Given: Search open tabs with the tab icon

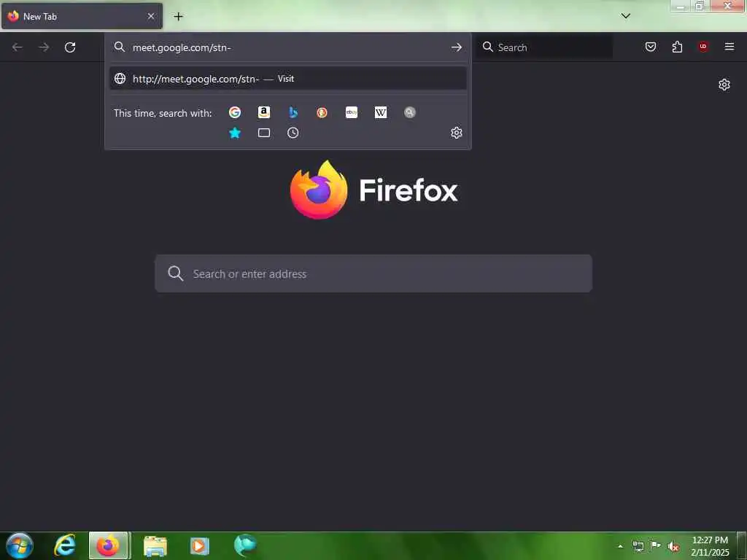Looking at the screenshot, I should (264, 133).
